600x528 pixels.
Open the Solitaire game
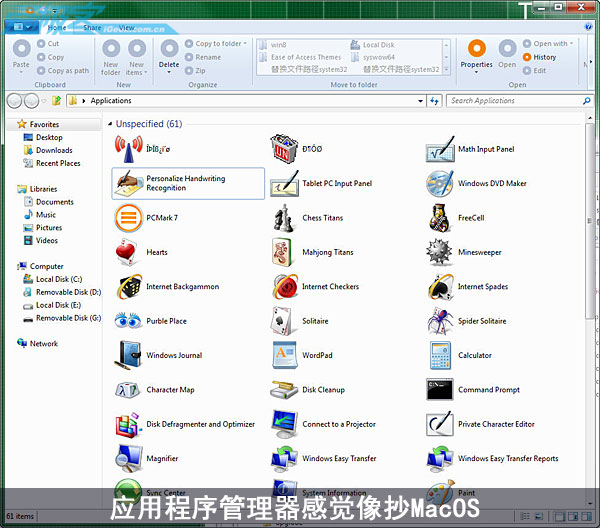coord(299,321)
